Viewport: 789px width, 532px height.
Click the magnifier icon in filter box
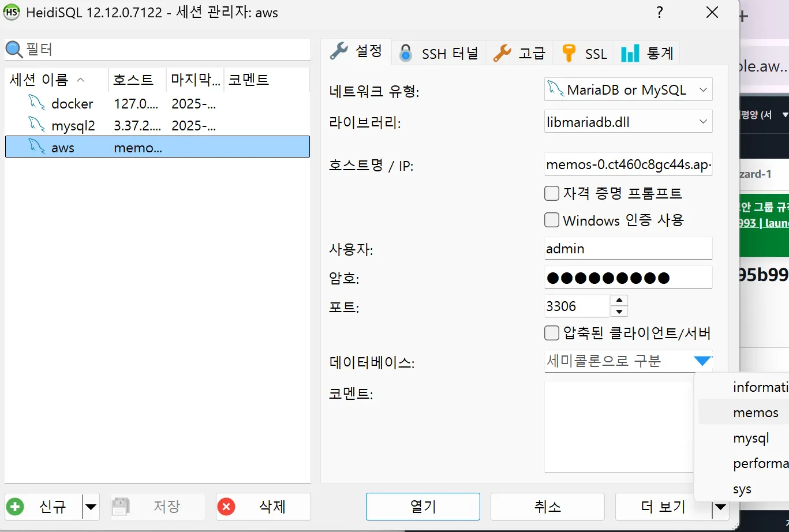[x=14, y=50]
